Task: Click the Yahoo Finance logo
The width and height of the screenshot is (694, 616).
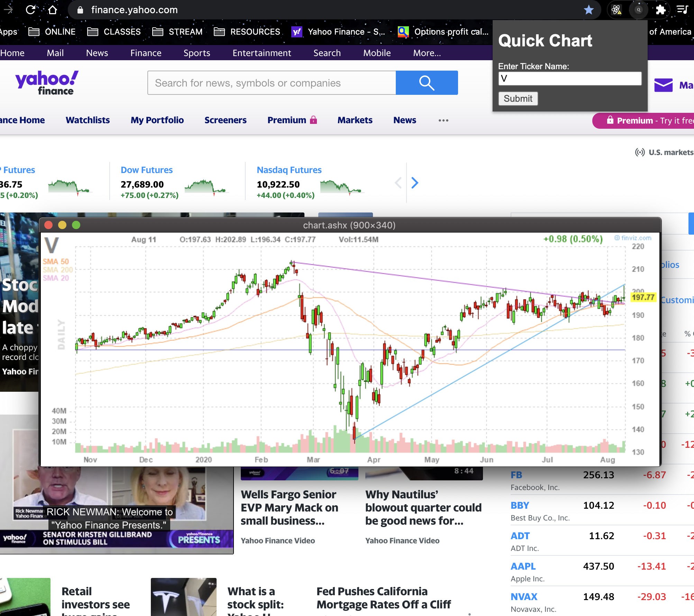Action: click(47, 83)
